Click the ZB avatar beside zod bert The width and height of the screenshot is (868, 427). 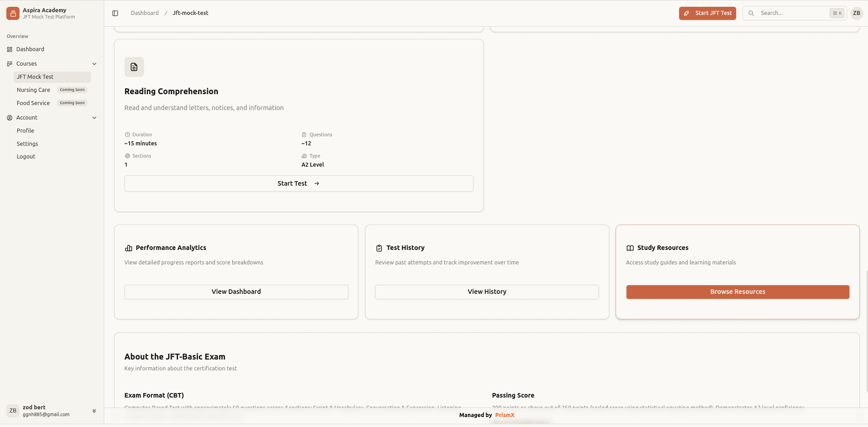coord(13,411)
